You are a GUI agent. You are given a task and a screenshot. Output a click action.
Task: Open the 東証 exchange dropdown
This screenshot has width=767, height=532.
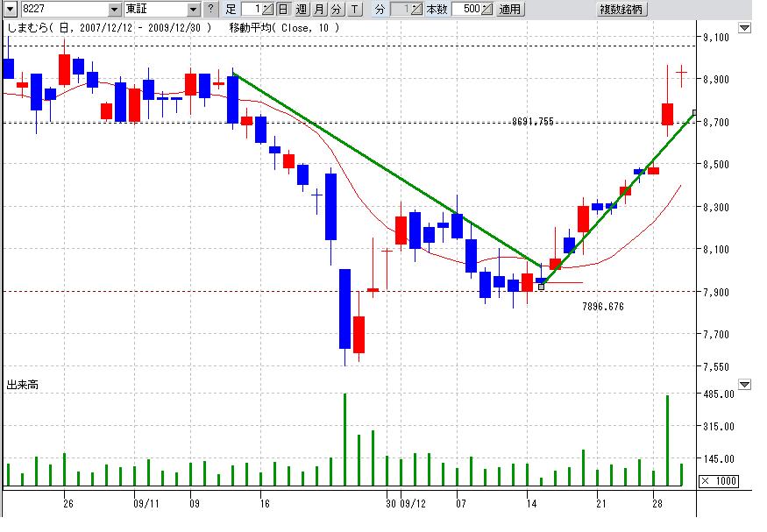(194, 10)
